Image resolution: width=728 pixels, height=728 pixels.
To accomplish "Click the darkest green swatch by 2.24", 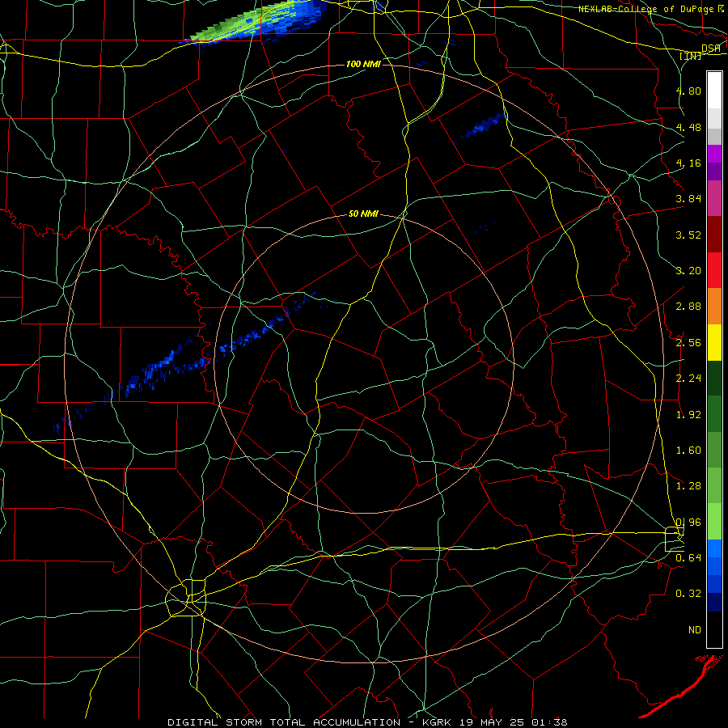I will tap(714, 378).
